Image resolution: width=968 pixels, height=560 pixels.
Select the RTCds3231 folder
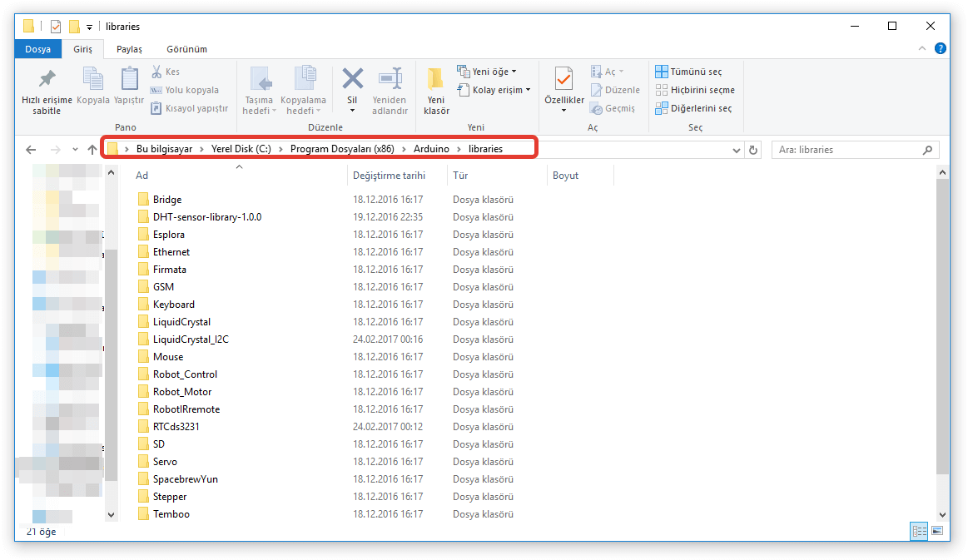coord(176,427)
